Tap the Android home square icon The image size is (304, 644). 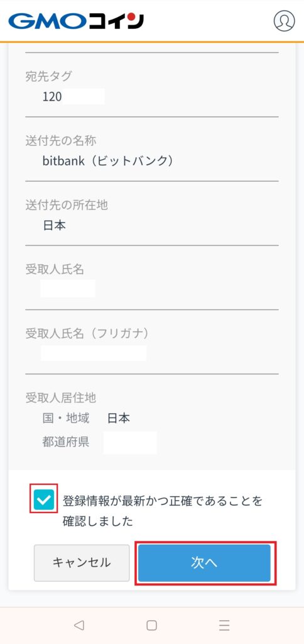click(x=152, y=625)
